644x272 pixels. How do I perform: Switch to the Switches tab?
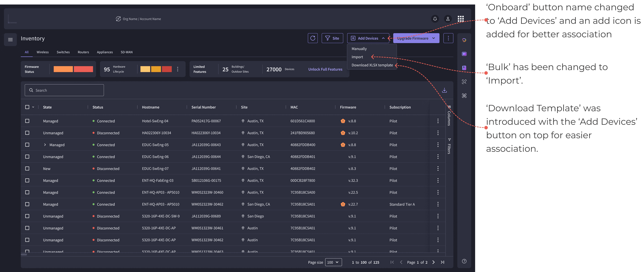pos(63,52)
